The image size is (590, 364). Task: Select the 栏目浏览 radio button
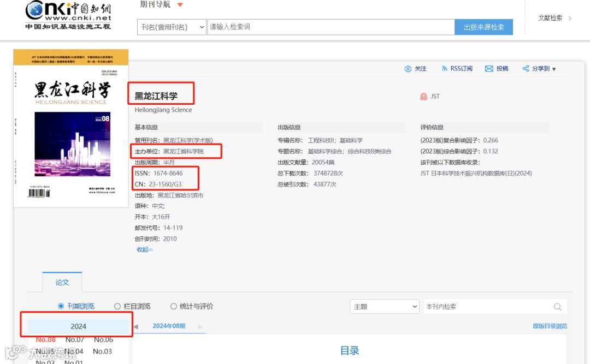117,307
